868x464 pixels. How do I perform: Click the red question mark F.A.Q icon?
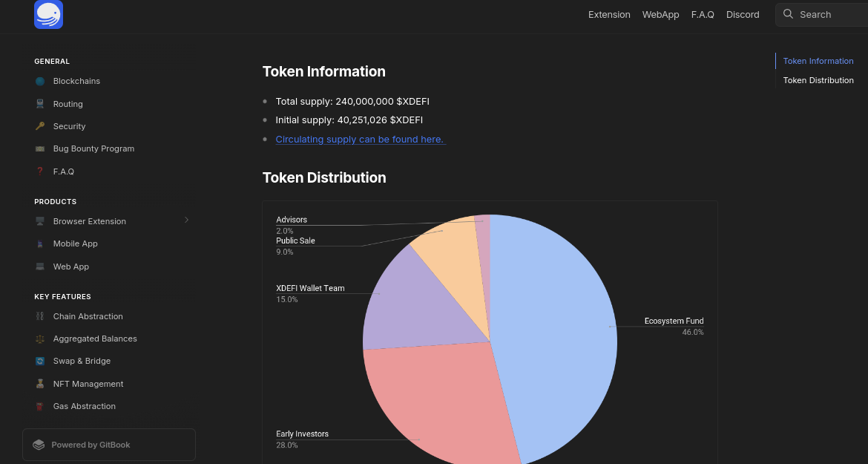(x=40, y=171)
